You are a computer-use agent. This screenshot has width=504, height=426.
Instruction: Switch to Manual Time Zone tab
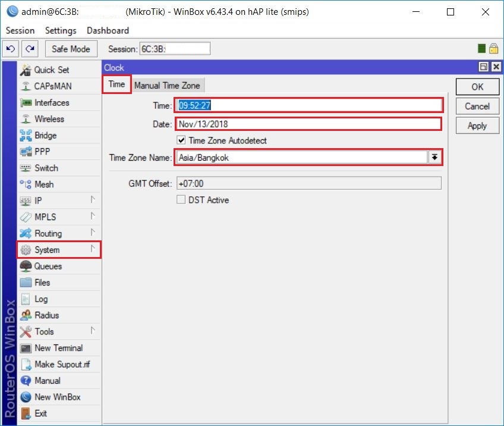(x=167, y=86)
